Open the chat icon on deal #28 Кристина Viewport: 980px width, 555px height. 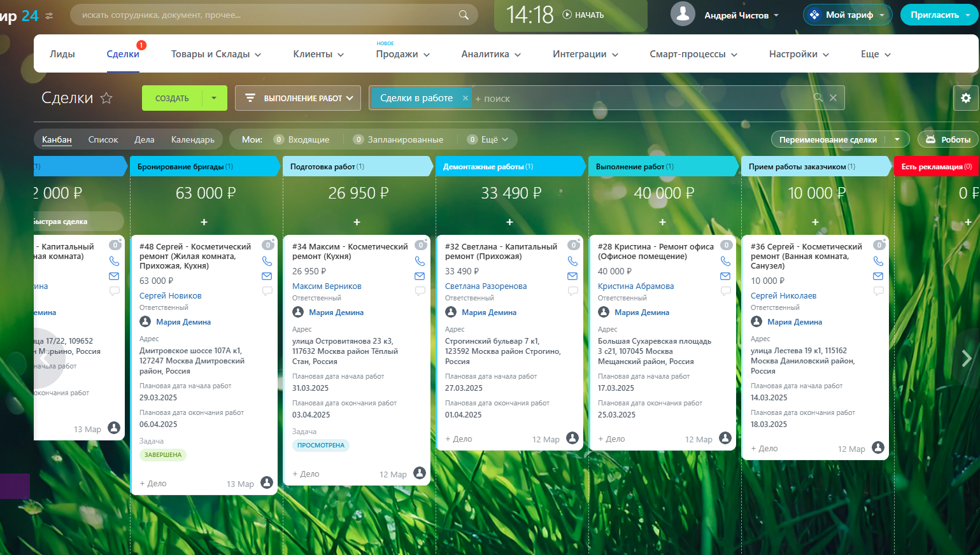click(725, 291)
